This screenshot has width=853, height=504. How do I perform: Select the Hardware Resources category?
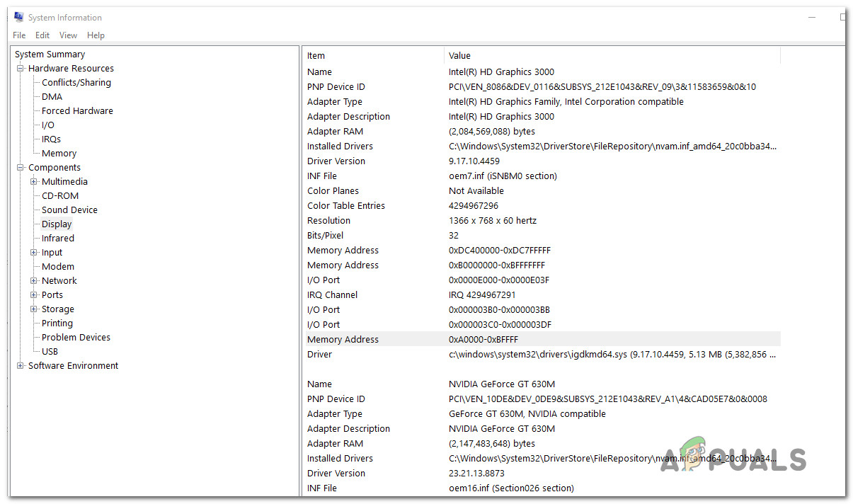click(71, 69)
